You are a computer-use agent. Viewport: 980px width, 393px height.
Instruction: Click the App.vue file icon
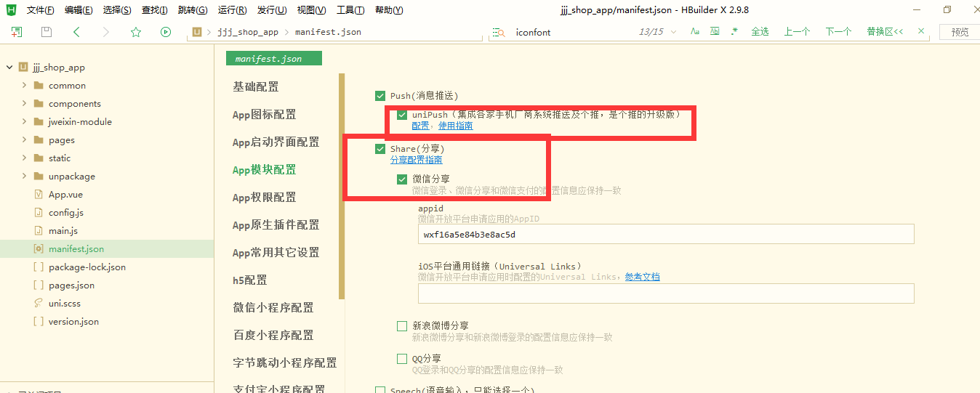point(39,195)
